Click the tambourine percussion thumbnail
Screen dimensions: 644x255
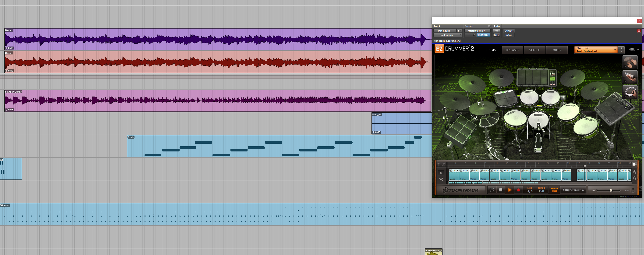(x=630, y=92)
